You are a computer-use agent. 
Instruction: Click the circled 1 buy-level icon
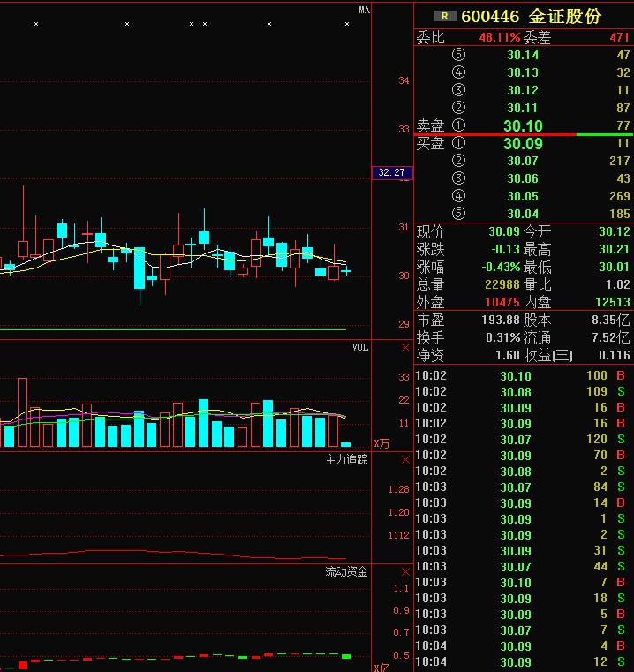tap(458, 143)
